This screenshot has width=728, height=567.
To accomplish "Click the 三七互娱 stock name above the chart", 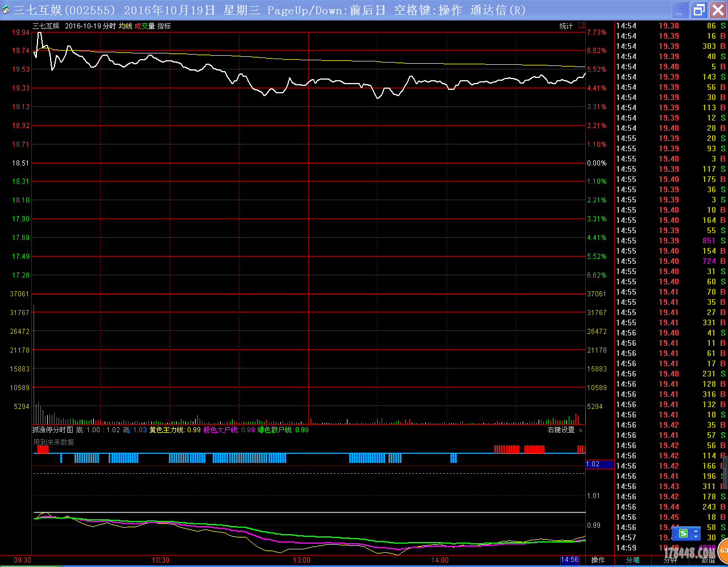I will [45, 26].
